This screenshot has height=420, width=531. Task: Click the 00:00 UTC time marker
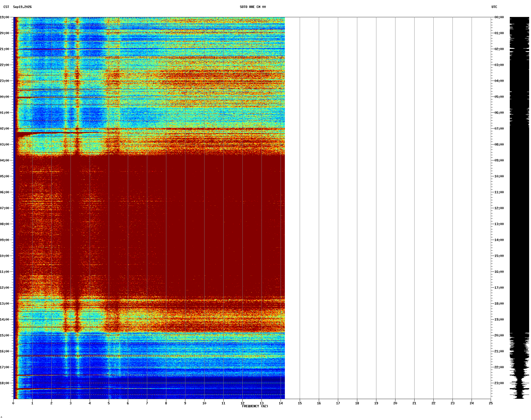coord(499,17)
